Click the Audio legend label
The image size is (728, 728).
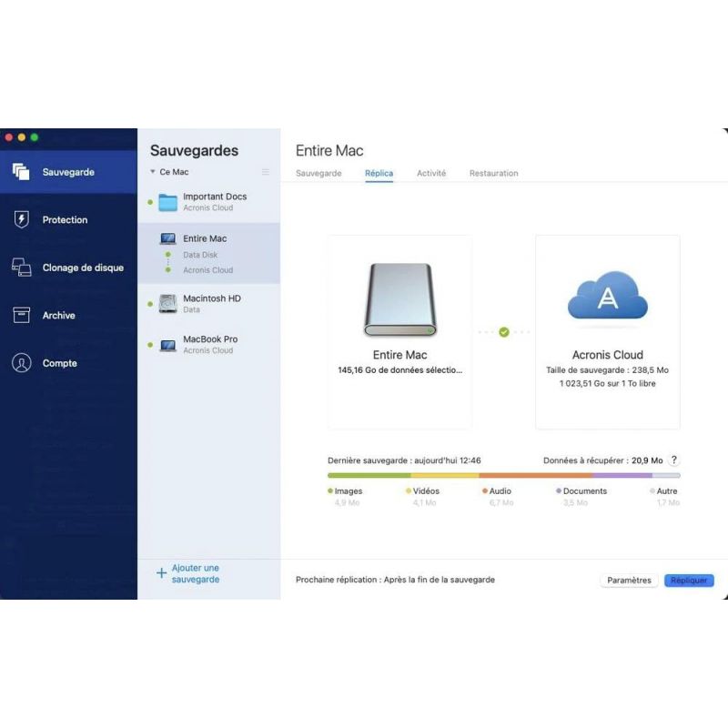[x=500, y=491]
